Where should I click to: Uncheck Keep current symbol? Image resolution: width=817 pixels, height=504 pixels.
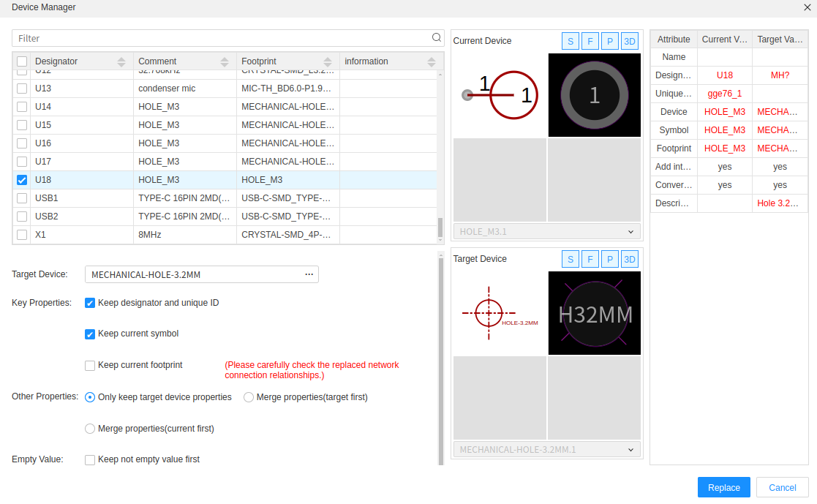point(90,334)
